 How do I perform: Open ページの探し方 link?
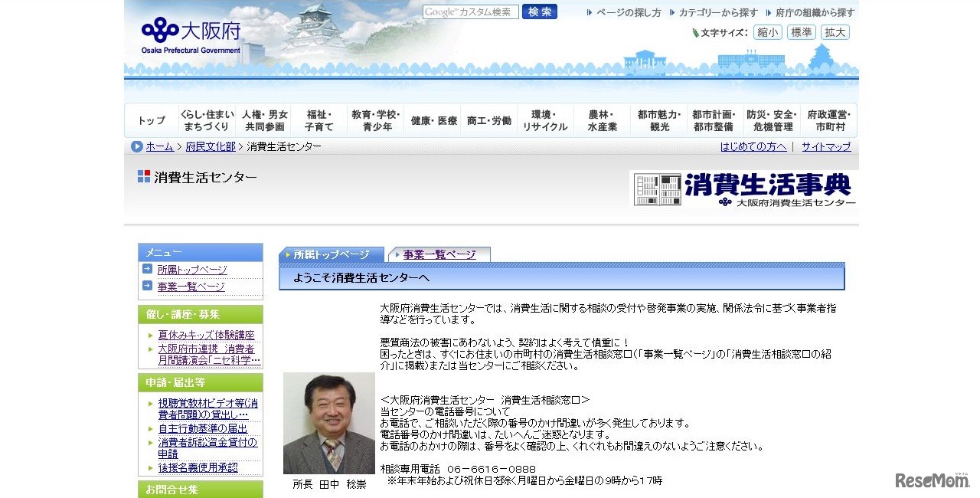pos(629,13)
